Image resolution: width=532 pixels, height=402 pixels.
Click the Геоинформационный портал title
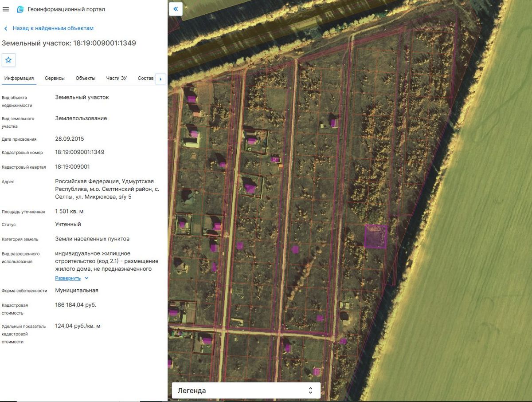tap(66, 9)
